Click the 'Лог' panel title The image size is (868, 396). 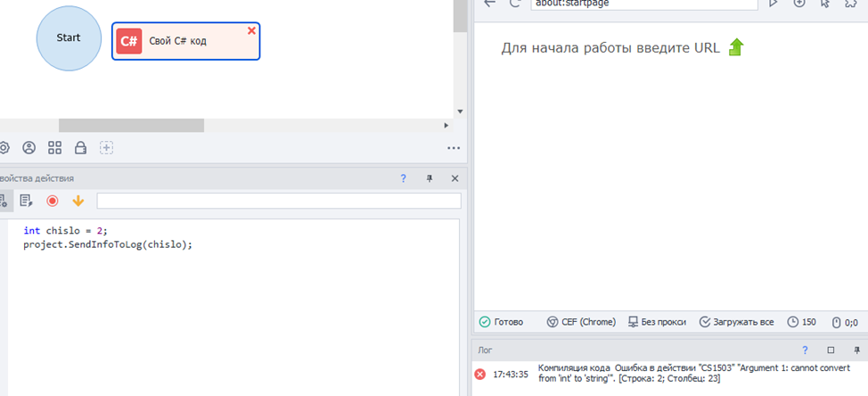click(486, 350)
